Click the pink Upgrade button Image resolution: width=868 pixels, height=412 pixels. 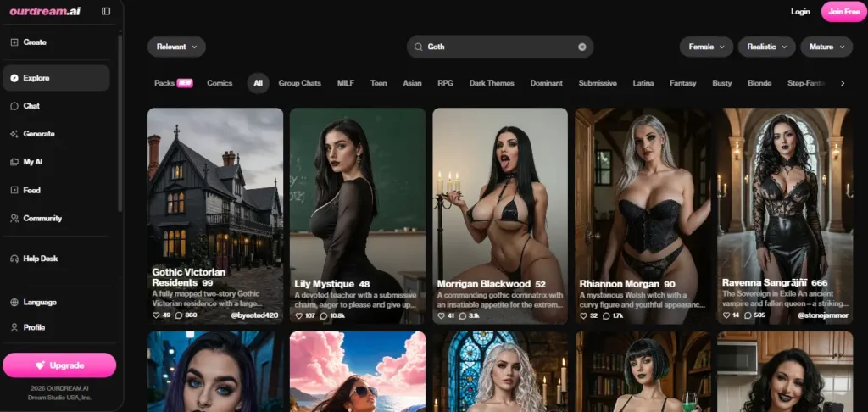pyautogui.click(x=59, y=365)
